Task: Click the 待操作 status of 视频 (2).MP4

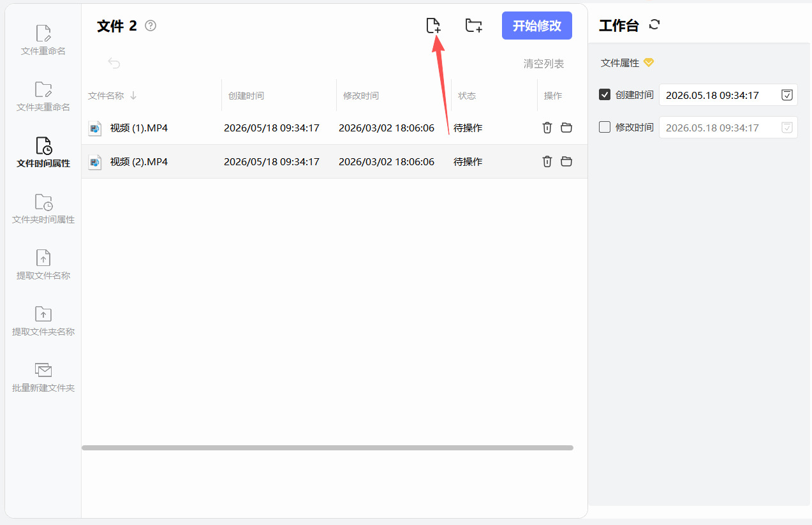Action: pos(468,161)
